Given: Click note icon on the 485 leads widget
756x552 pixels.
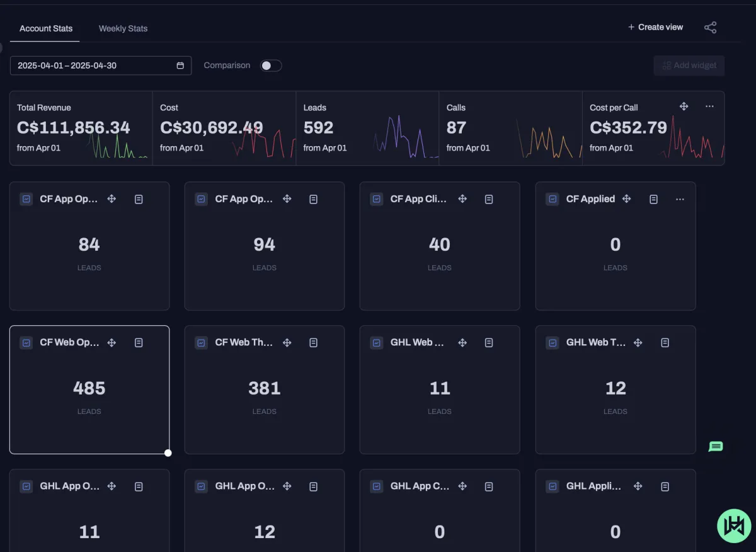Looking at the screenshot, I should [139, 343].
